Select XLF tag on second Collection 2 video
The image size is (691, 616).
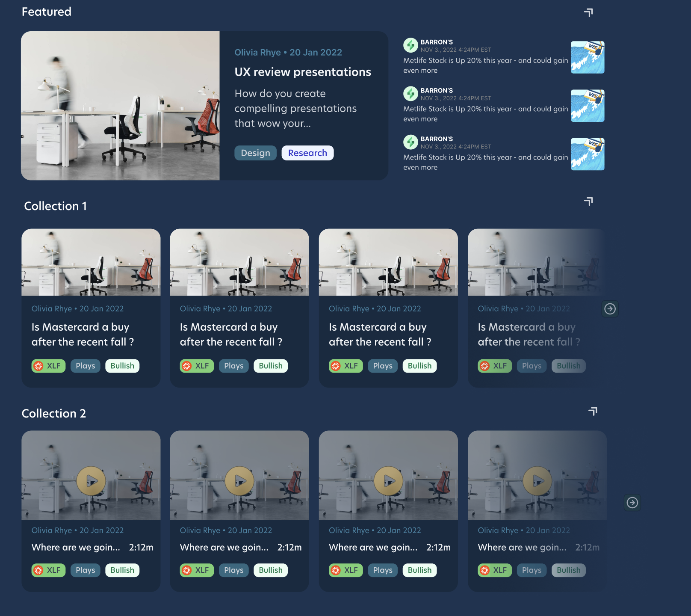tap(197, 570)
